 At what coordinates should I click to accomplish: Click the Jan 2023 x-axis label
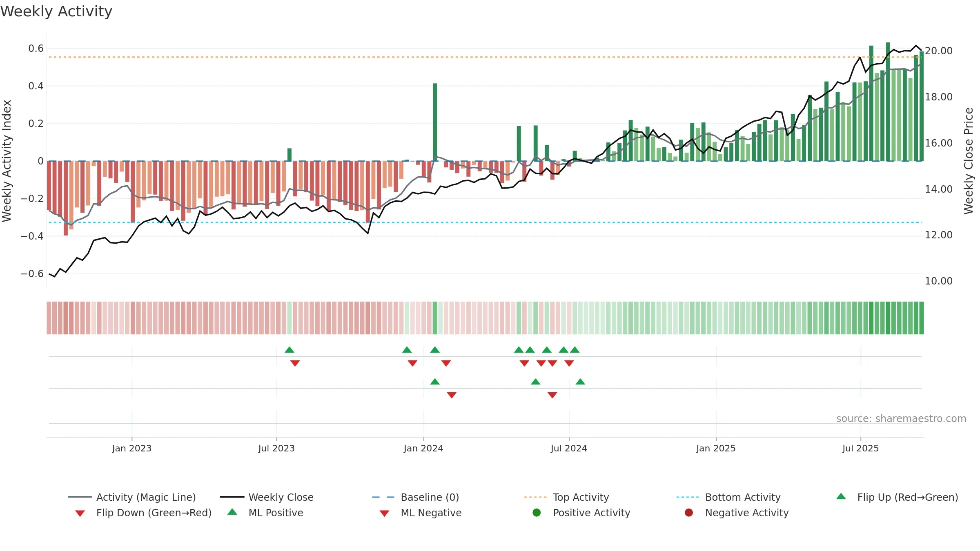(x=132, y=449)
